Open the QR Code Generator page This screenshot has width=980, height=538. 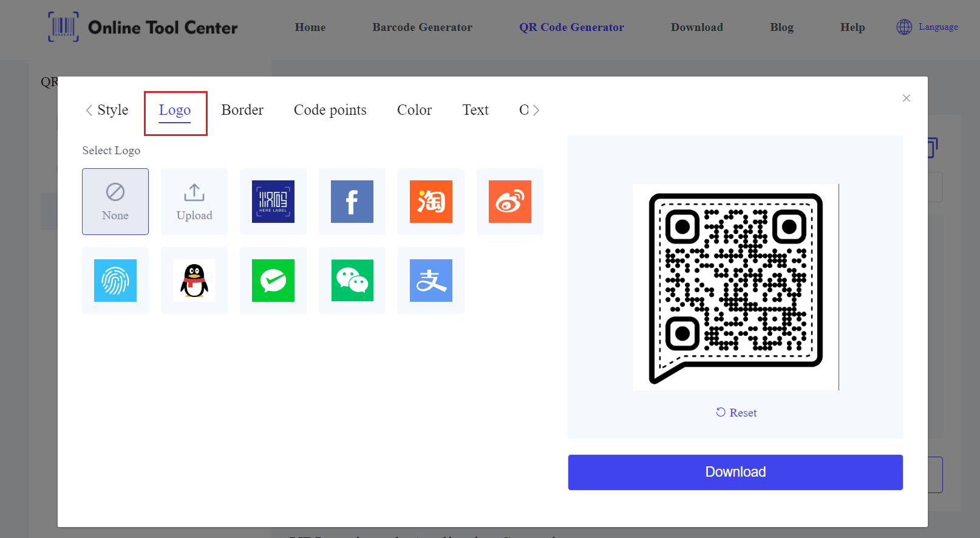(x=571, y=27)
